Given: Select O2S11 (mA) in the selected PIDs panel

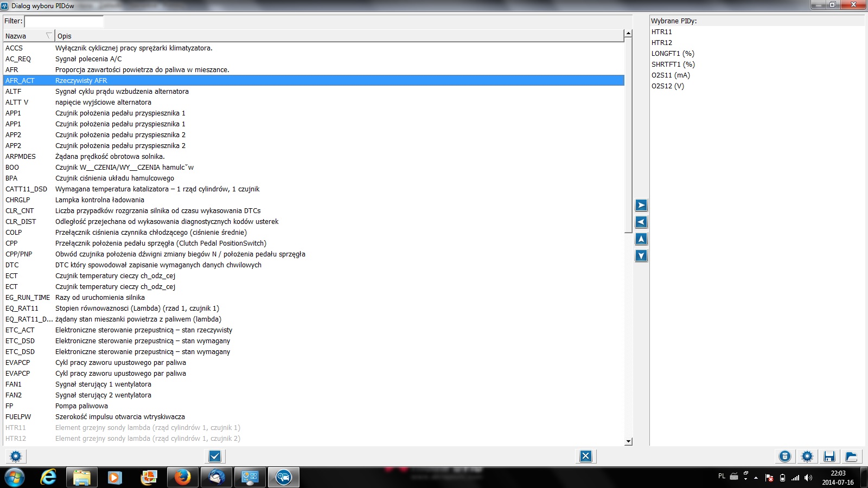Looking at the screenshot, I should click(x=671, y=75).
